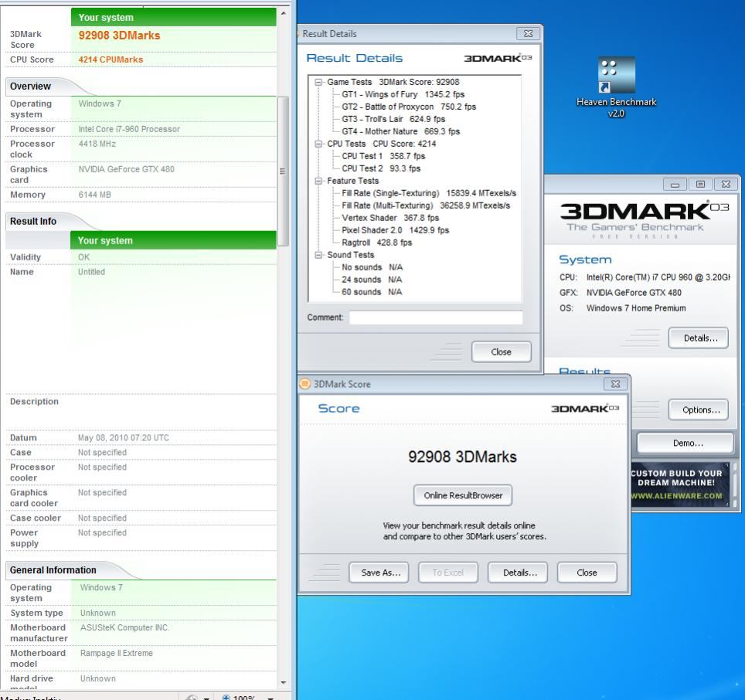Click the Intel Core i7-960 Processor value

[x=129, y=129]
